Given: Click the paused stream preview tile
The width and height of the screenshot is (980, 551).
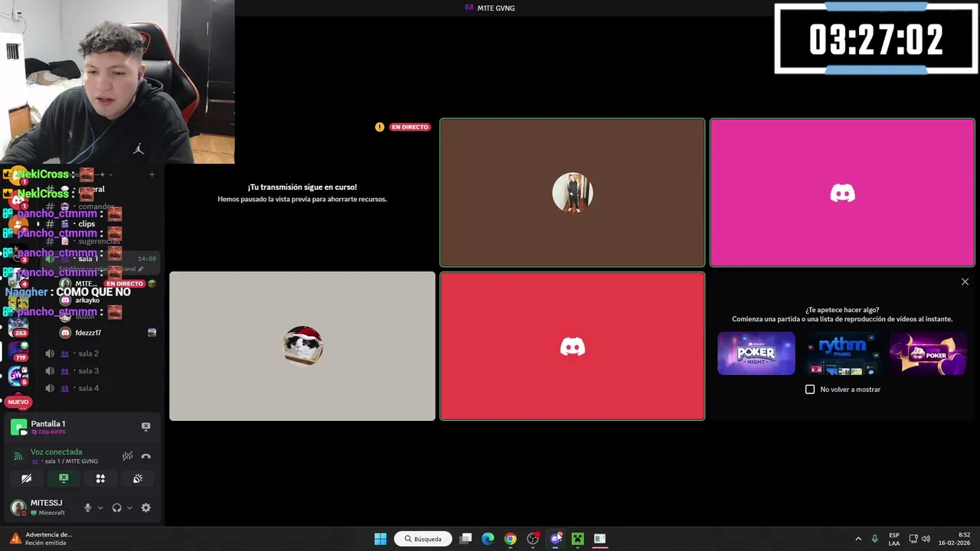Looking at the screenshot, I should 302,192.
